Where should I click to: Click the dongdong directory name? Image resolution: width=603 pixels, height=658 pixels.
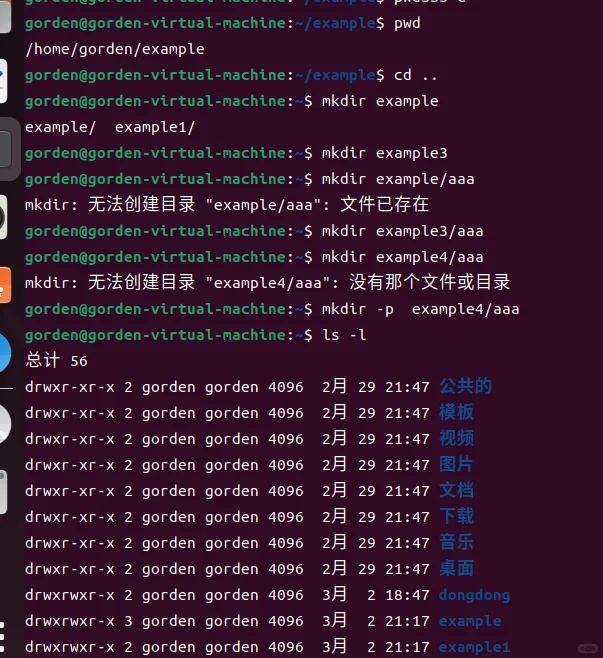[x=475, y=595]
